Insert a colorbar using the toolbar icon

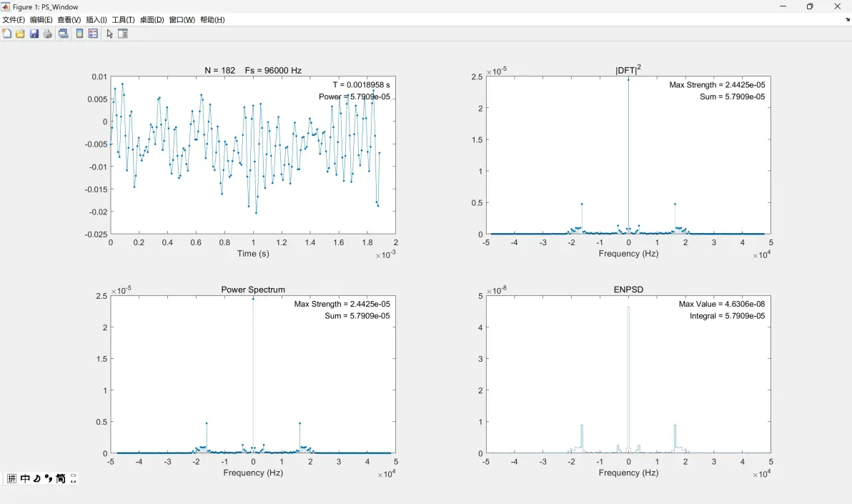point(79,34)
